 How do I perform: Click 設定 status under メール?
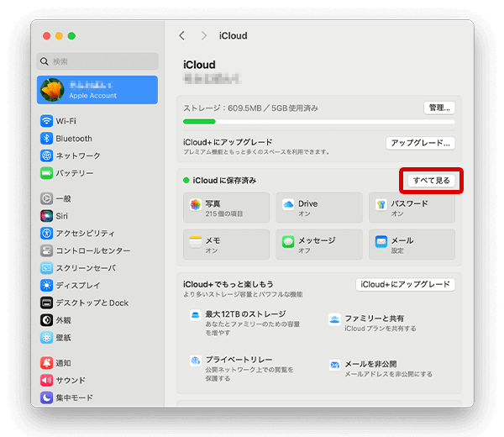[397, 250]
